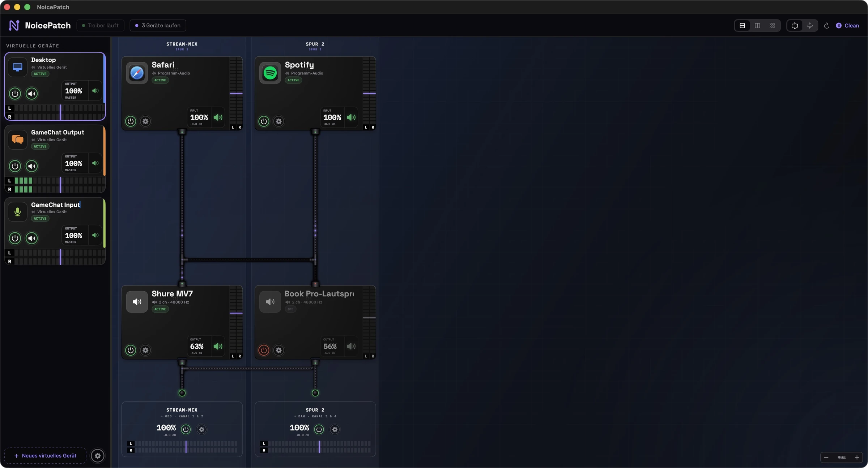Click the fit-to-view canvas icon
868x468 pixels.
795,26
